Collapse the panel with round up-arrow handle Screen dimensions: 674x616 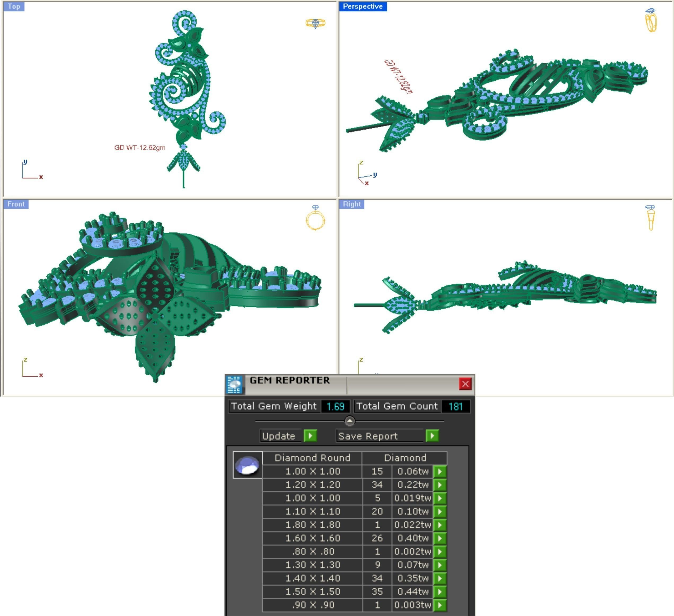tap(349, 421)
